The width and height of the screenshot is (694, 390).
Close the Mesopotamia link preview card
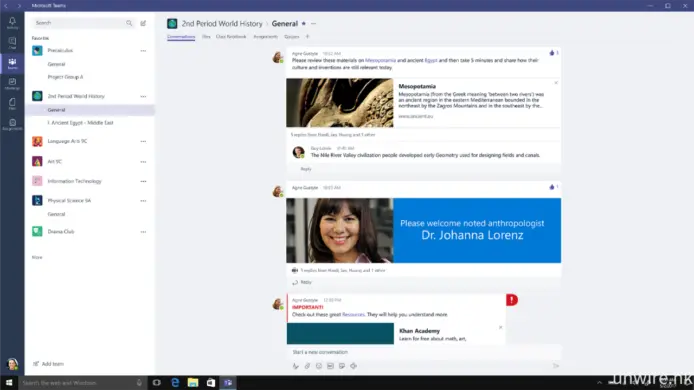point(556,83)
